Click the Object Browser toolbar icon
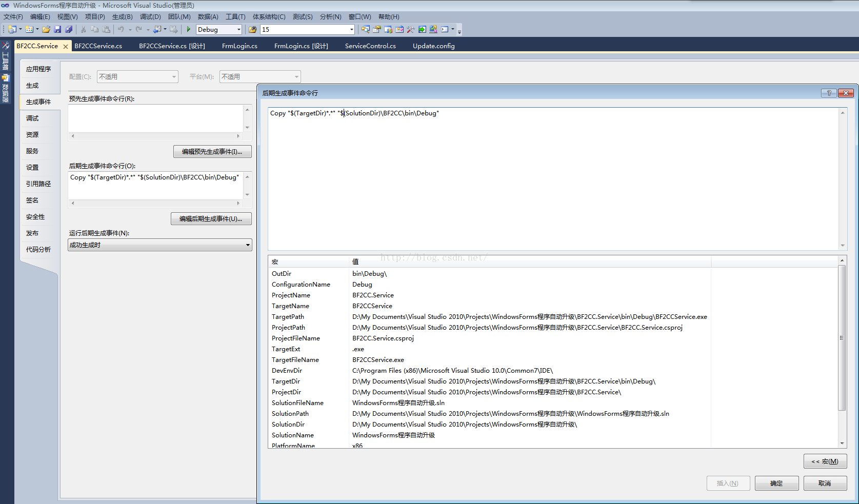The image size is (859, 504). 399,29
